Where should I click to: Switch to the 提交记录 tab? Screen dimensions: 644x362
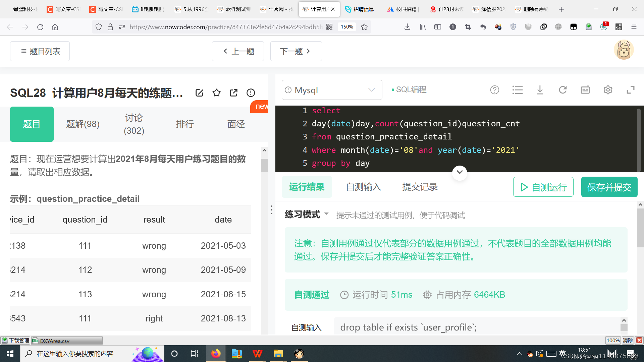click(x=420, y=187)
